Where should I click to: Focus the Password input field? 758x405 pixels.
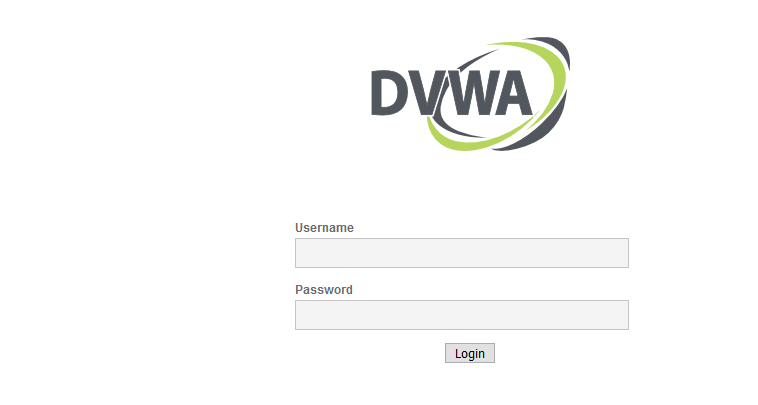click(462, 315)
